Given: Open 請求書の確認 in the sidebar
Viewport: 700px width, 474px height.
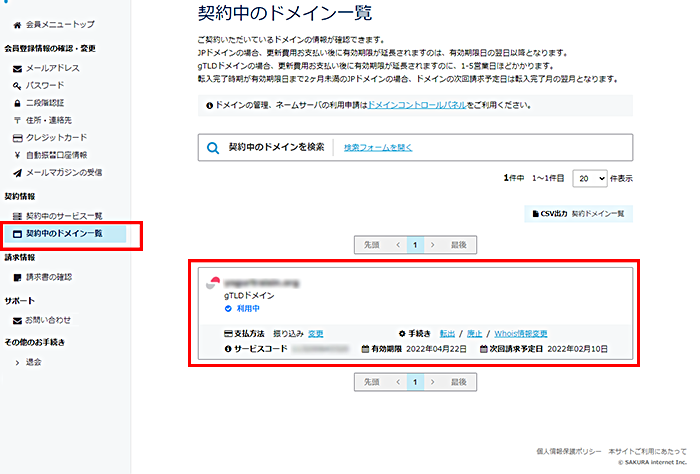Looking at the screenshot, I should 49,278.
